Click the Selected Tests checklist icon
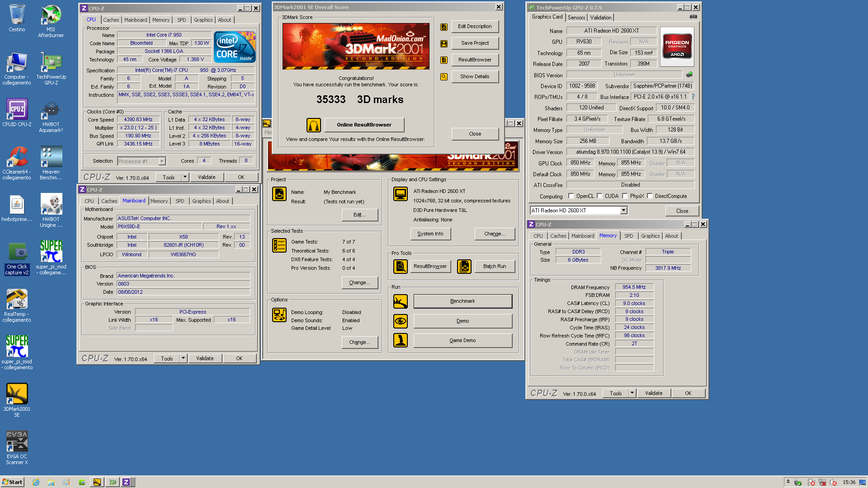The image size is (868, 488). (279, 245)
